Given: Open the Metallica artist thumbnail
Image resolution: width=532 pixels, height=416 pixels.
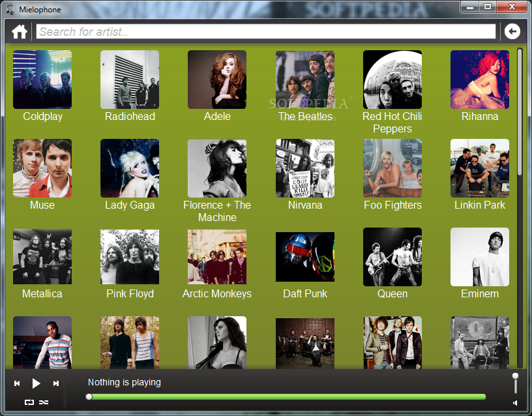Looking at the screenshot, I should tap(42, 256).
